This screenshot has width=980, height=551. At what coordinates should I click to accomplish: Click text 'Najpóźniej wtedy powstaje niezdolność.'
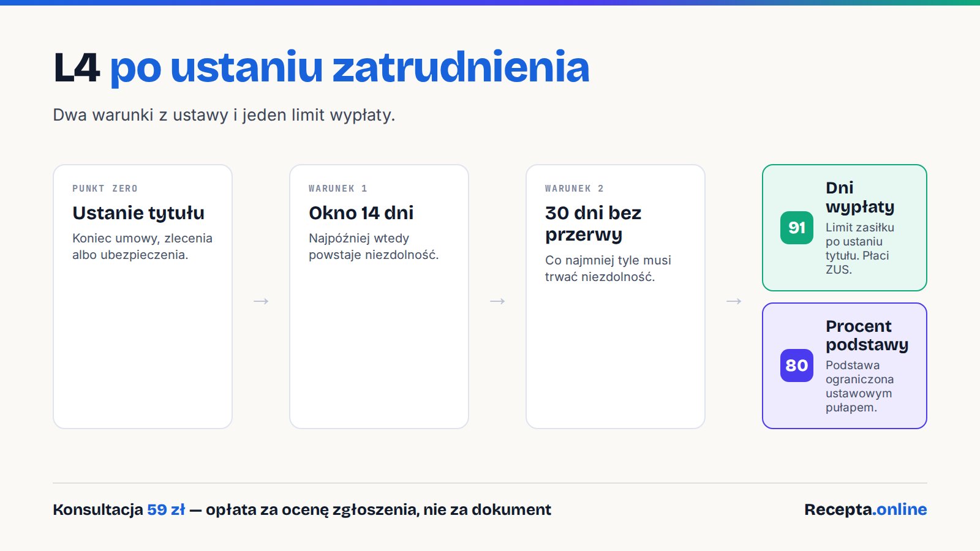tap(374, 246)
